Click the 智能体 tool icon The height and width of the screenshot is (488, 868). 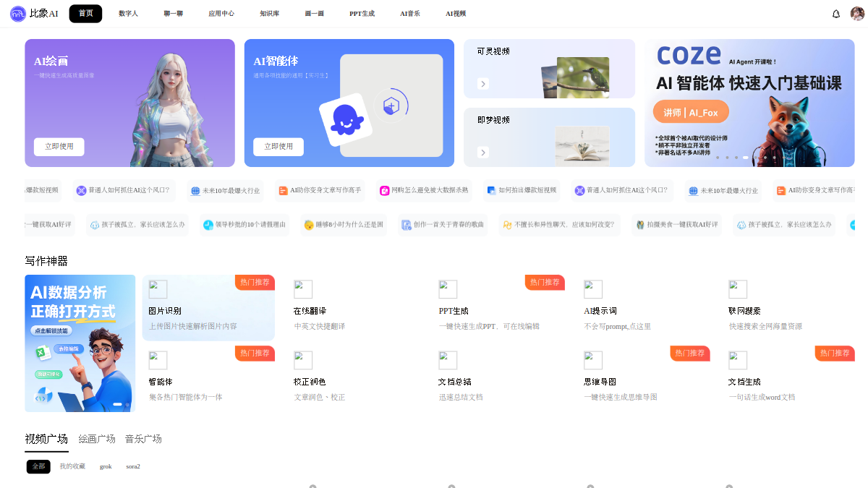pos(158,360)
